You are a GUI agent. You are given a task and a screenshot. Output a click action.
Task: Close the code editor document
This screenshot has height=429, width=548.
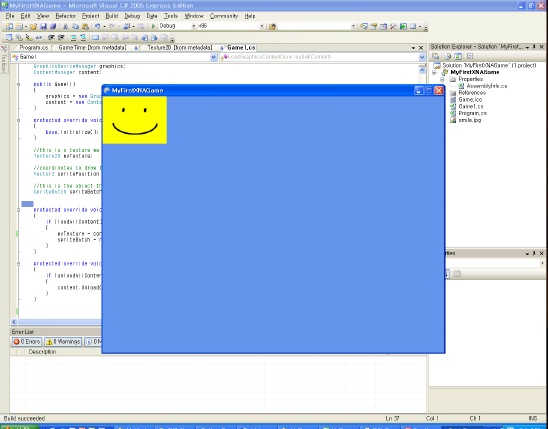click(421, 48)
